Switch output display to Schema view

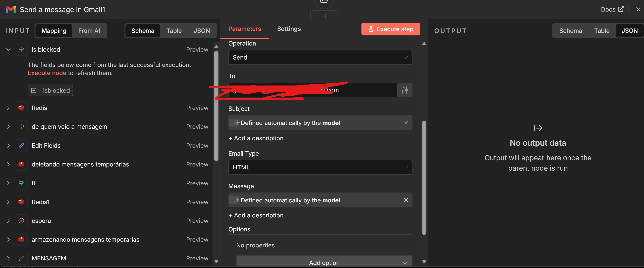pos(571,31)
